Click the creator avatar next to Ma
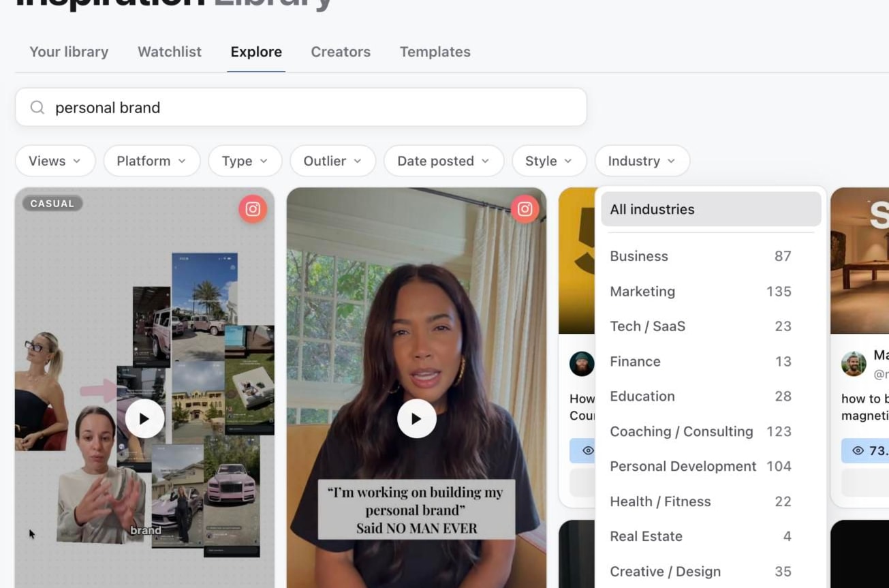The image size is (889, 588). pyautogui.click(x=854, y=364)
